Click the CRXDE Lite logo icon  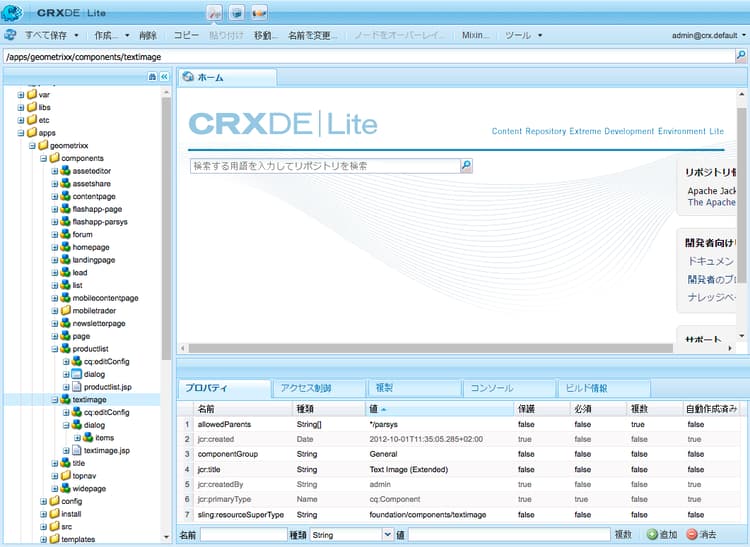click(x=12, y=12)
